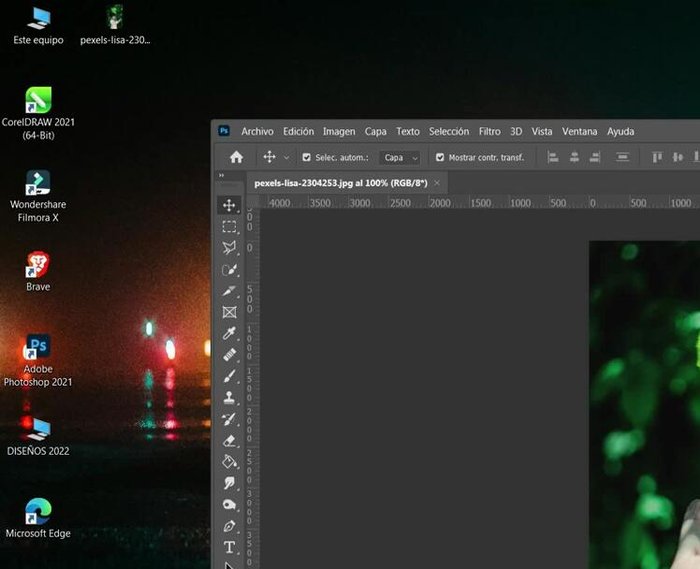Screen dimensions: 700x569
Task: Select the Ruler measuring tool
Action: coord(229,355)
